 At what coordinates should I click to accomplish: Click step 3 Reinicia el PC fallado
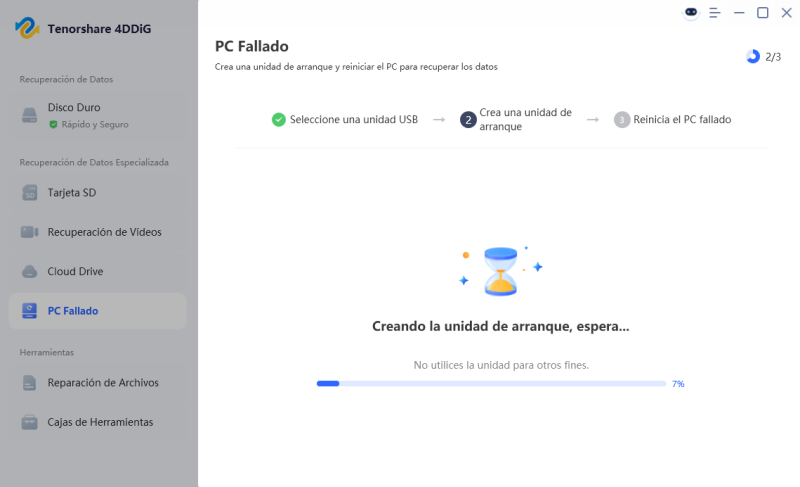tap(682, 120)
